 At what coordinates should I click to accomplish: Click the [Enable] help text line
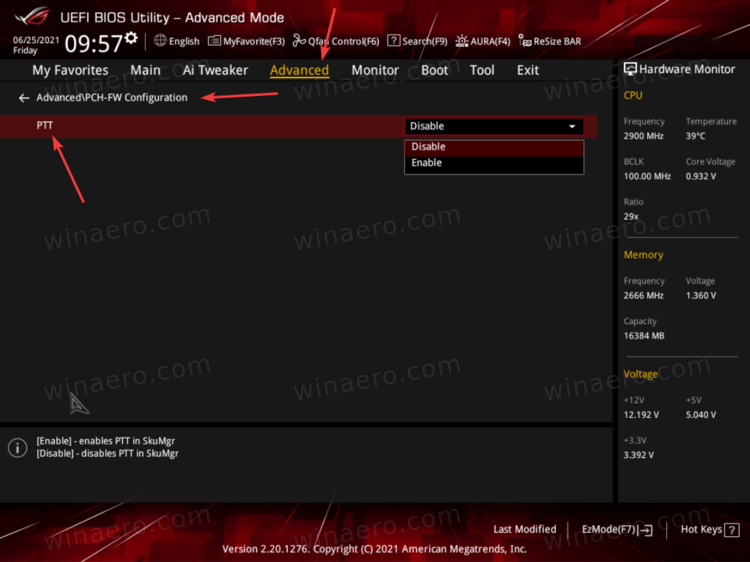(x=106, y=441)
